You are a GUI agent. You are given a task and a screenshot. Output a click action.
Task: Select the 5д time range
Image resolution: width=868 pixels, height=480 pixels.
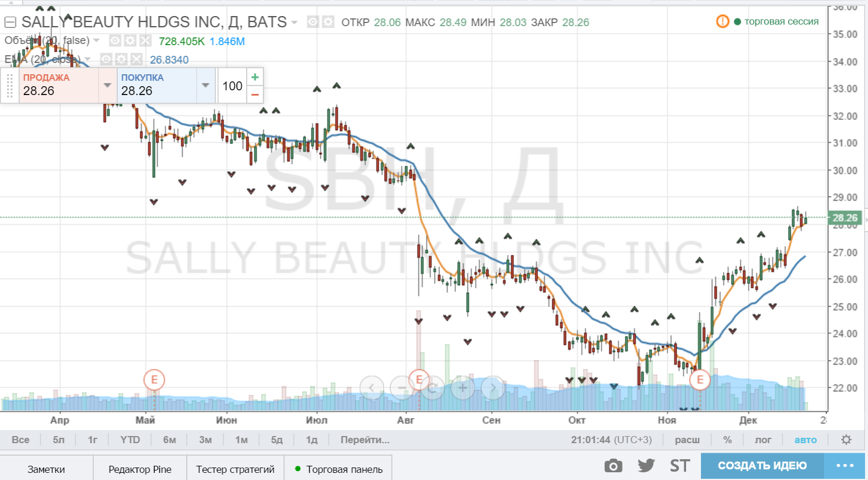click(x=277, y=440)
